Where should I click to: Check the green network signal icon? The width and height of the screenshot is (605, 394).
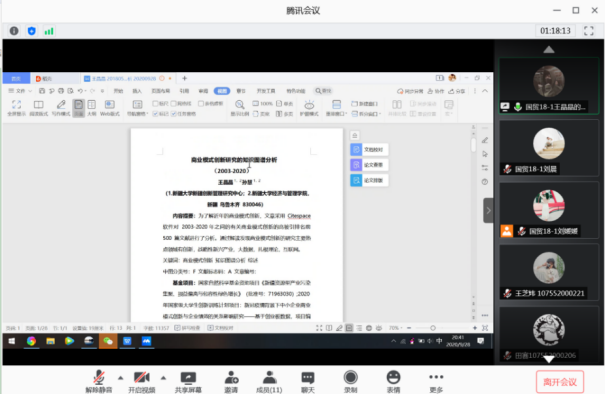[x=49, y=31]
